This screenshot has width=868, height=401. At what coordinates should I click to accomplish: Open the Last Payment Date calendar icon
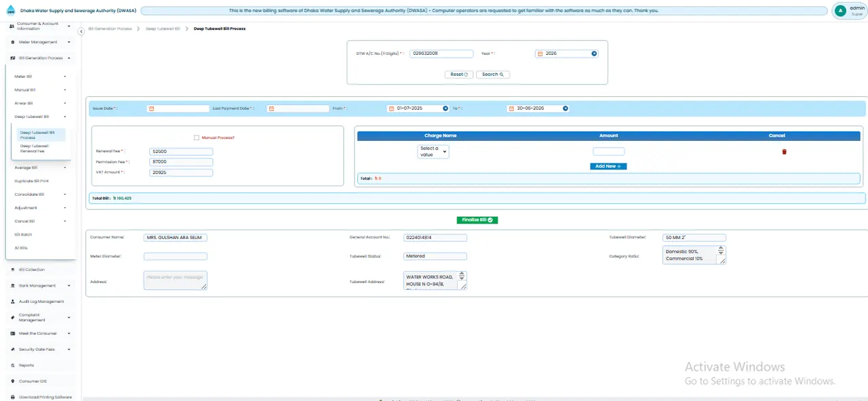point(271,108)
